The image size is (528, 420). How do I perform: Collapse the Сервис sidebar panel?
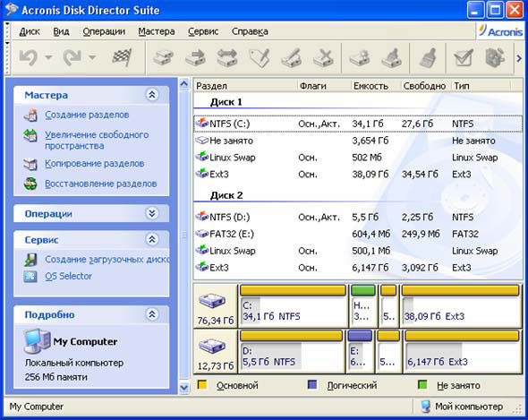(x=152, y=240)
